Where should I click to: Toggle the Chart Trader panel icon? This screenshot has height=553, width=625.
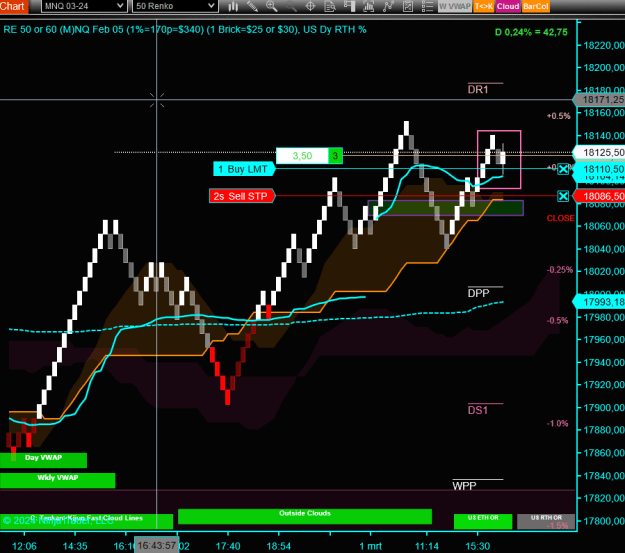pyautogui.click(x=350, y=6)
